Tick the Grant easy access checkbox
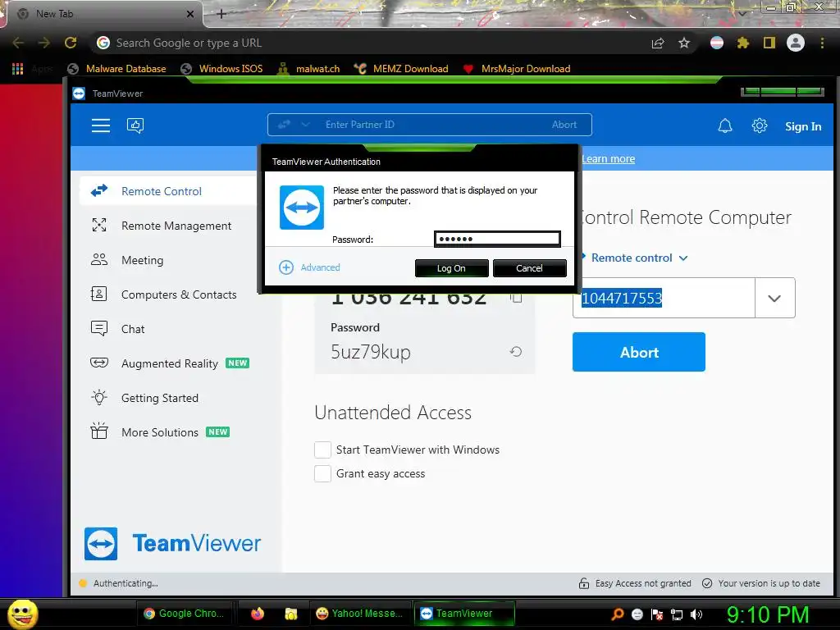The width and height of the screenshot is (840, 630). [x=322, y=473]
